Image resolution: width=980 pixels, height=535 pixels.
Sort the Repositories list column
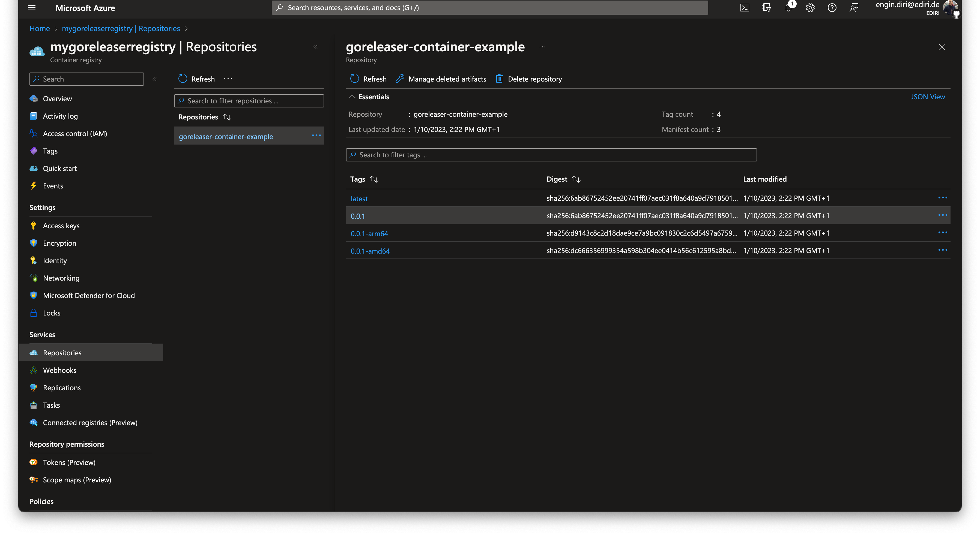coord(227,117)
